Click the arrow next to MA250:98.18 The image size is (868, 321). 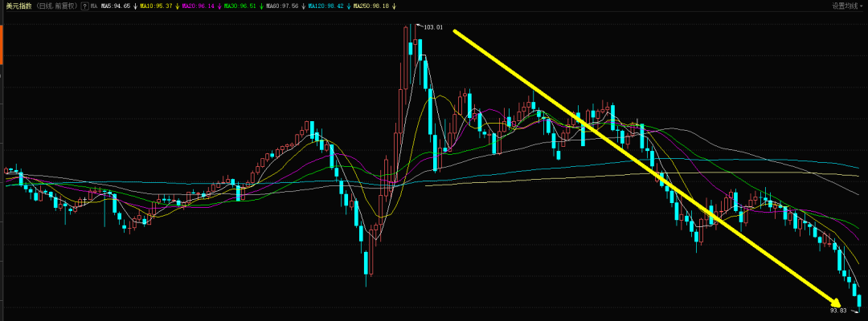tap(394, 6)
